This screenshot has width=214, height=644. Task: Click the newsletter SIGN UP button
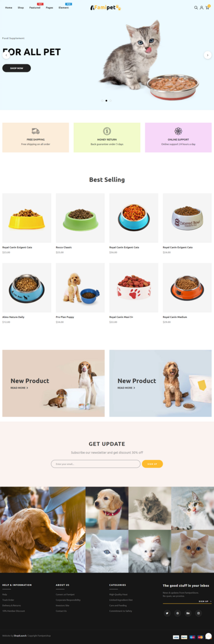tap(152, 464)
